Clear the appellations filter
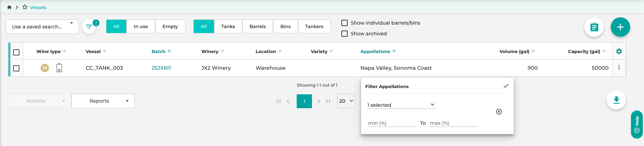644x146 pixels. click(x=499, y=112)
